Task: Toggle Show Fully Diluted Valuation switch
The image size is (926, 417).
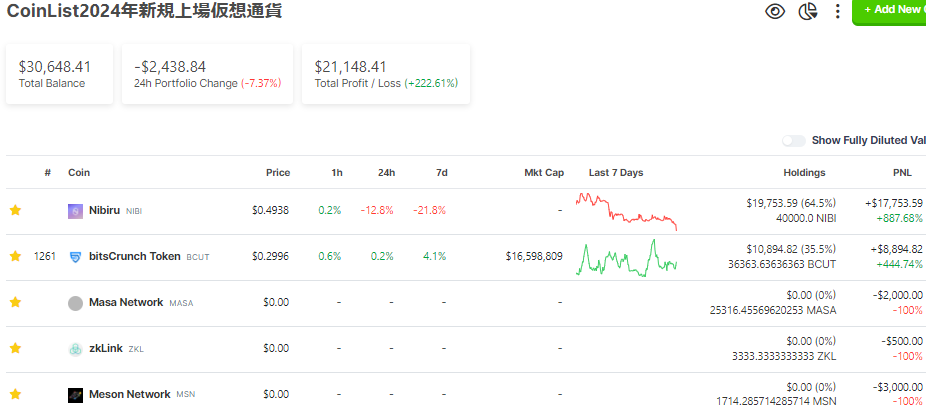Action: pyautogui.click(x=794, y=141)
